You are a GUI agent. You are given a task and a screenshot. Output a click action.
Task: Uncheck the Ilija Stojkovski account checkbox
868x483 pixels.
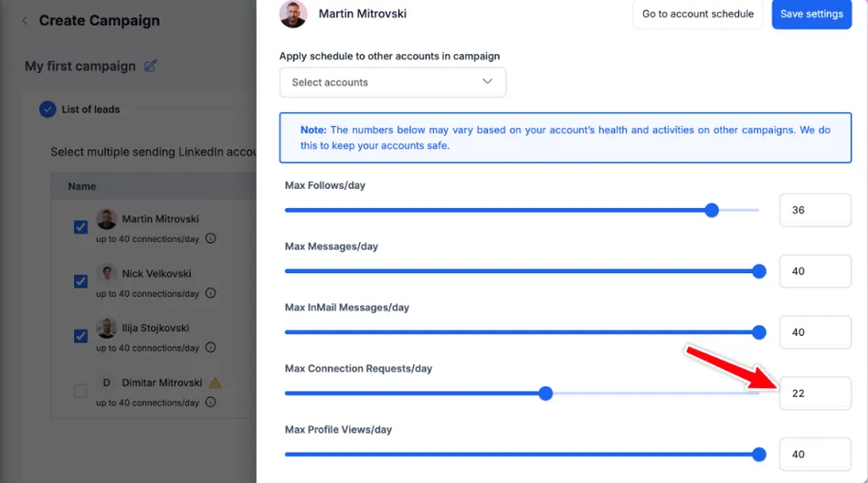click(x=80, y=336)
